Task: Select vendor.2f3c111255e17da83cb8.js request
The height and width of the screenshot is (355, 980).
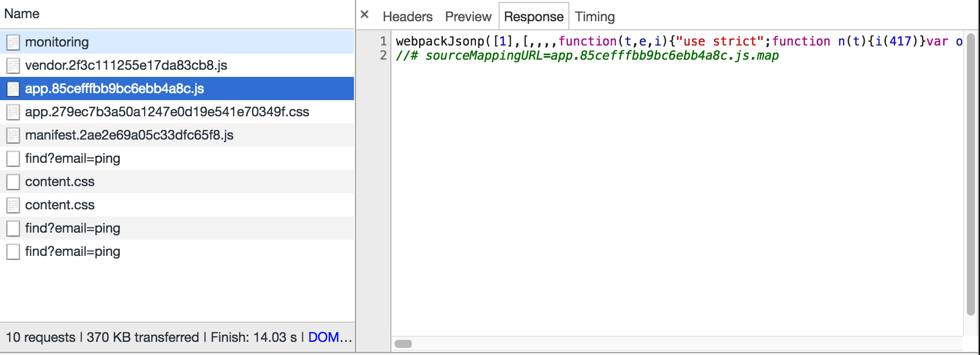Action: tap(177, 65)
